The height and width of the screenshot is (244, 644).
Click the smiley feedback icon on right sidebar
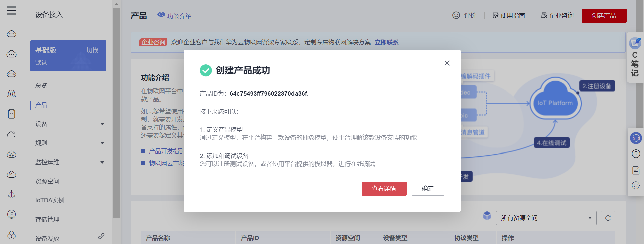(636, 185)
